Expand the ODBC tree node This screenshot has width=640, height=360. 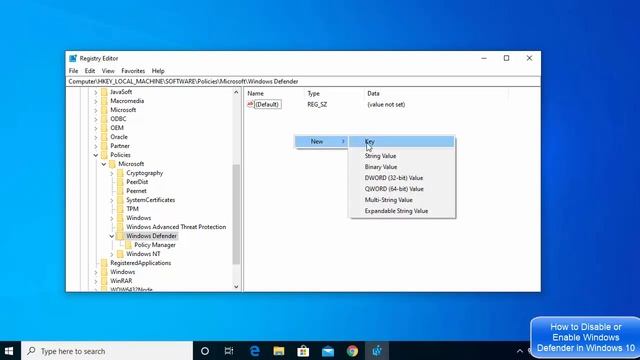96,119
